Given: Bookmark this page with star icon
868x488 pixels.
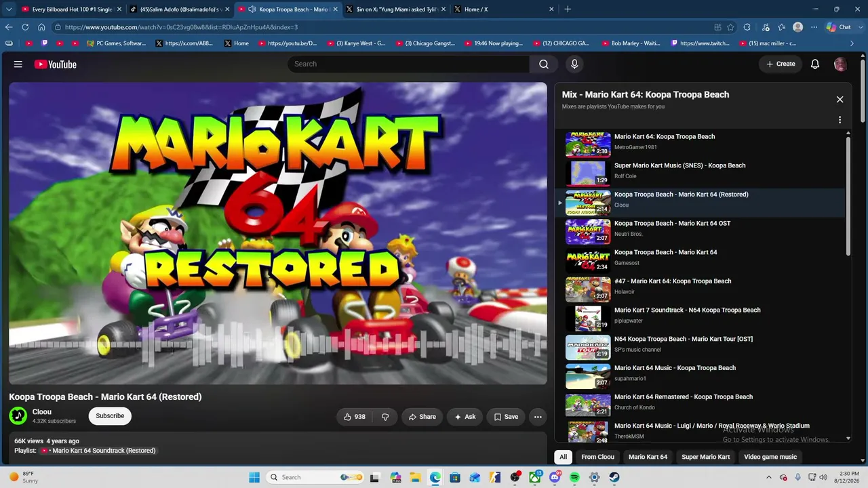Looking at the screenshot, I should tap(730, 27).
